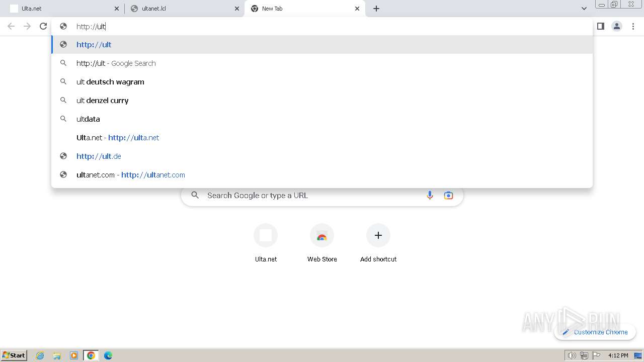
Task: Close the New Tab tab
Action: (x=357, y=9)
